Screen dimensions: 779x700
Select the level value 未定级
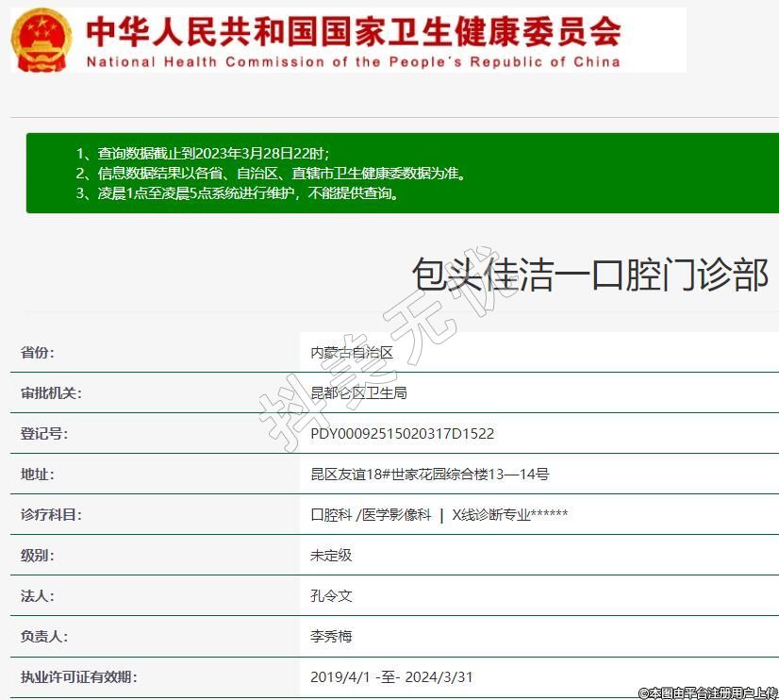point(331,556)
